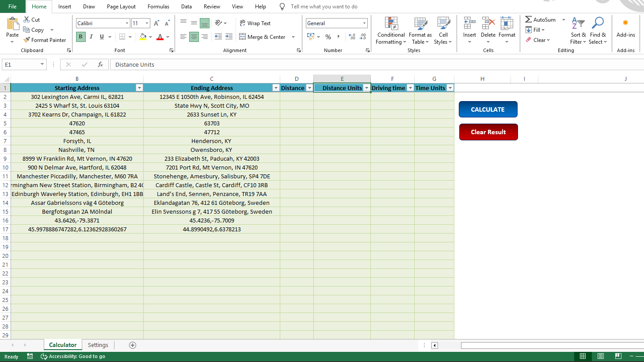Open Cell Styles gallery
The height and width of the screenshot is (362, 644).
click(443, 31)
